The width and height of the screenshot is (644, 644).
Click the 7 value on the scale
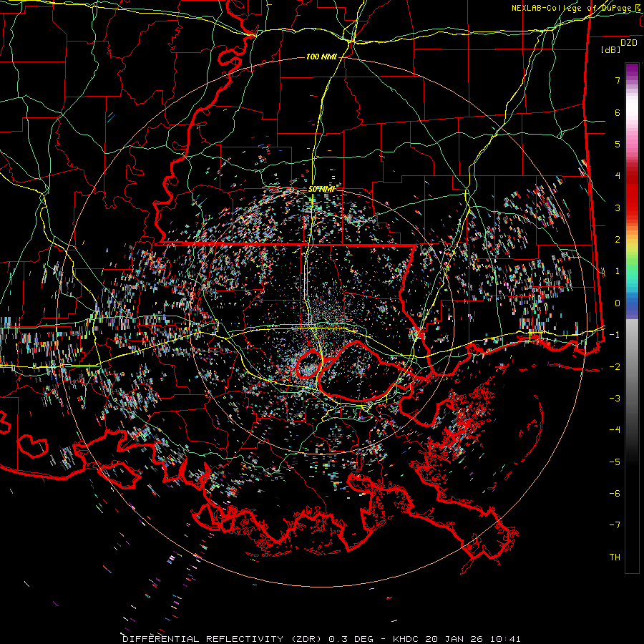(x=618, y=80)
